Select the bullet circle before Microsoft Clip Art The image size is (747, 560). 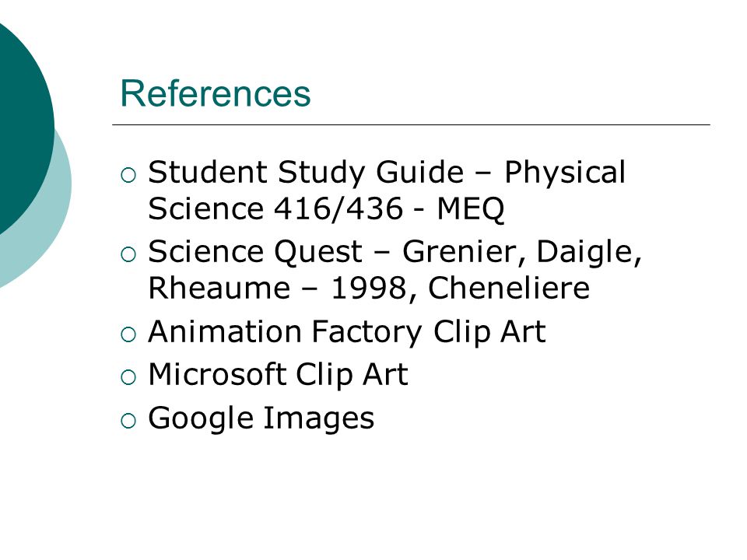tap(128, 377)
